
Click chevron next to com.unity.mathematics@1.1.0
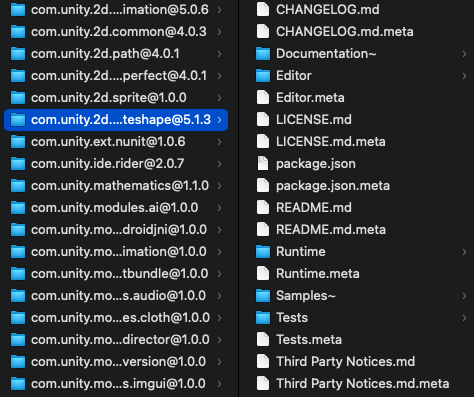click(x=219, y=186)
